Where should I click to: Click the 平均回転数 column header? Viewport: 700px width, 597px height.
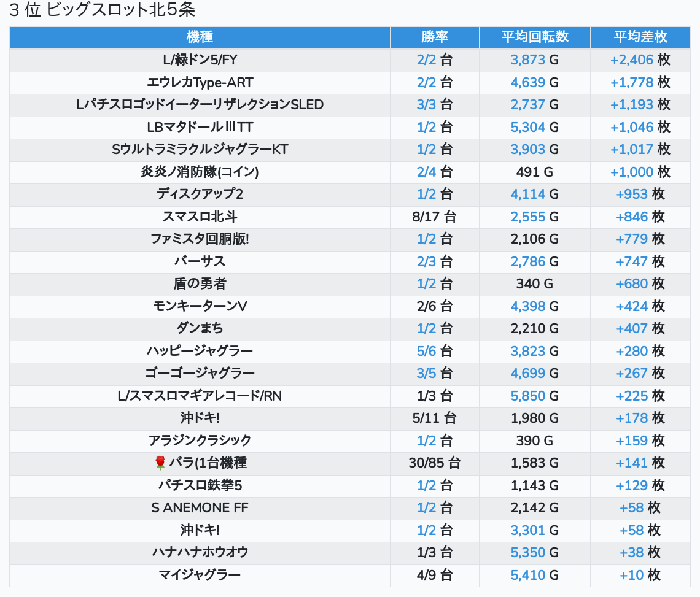(534, 37)
